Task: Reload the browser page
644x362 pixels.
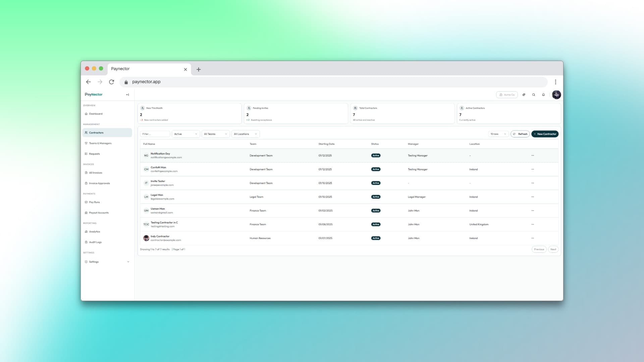Action: pyautogui.click(x=111, y=82)
